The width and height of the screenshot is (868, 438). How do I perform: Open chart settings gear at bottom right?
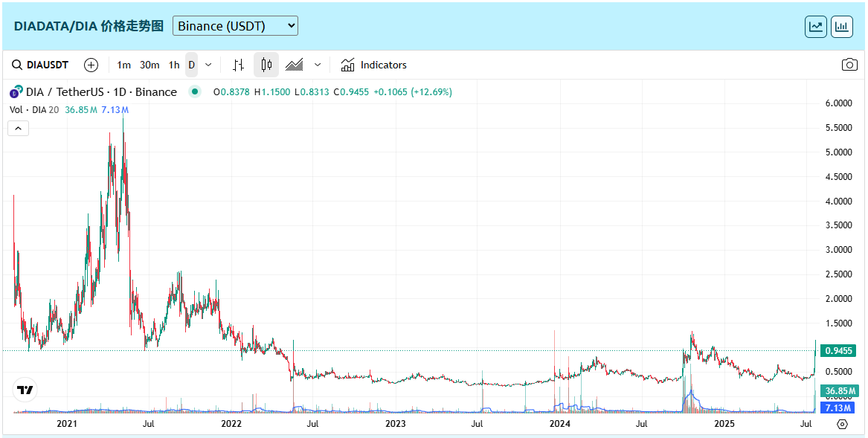coord(842,424)
